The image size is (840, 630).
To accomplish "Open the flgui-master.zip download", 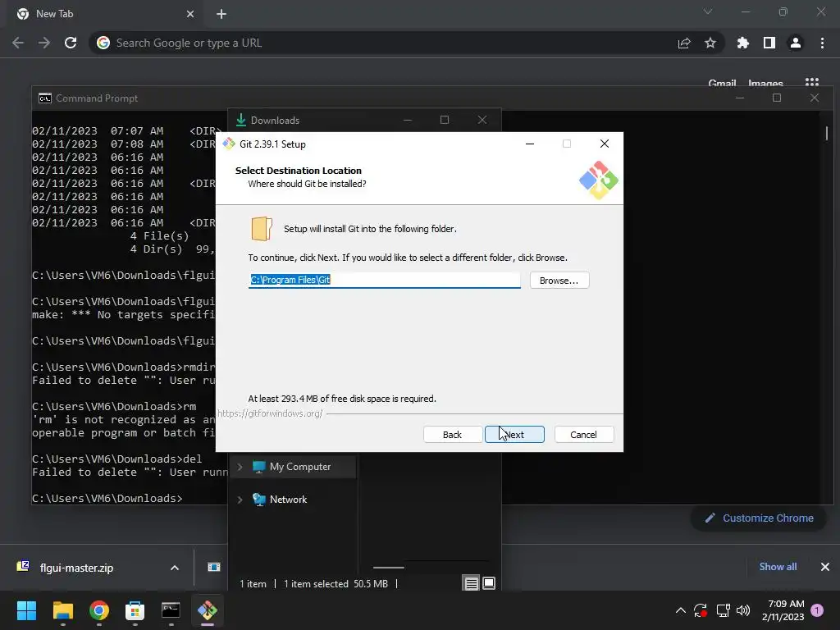I will tap(76, 568).
